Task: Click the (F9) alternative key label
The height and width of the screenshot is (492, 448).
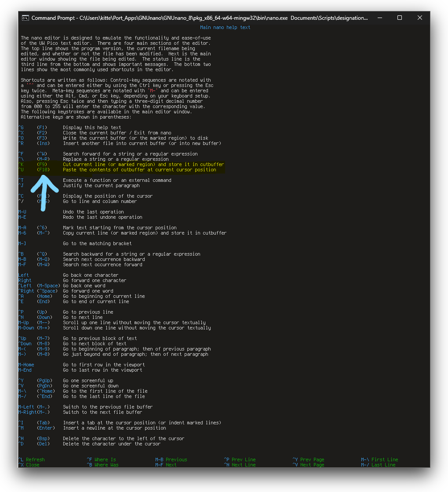Action: coord(42,164)
